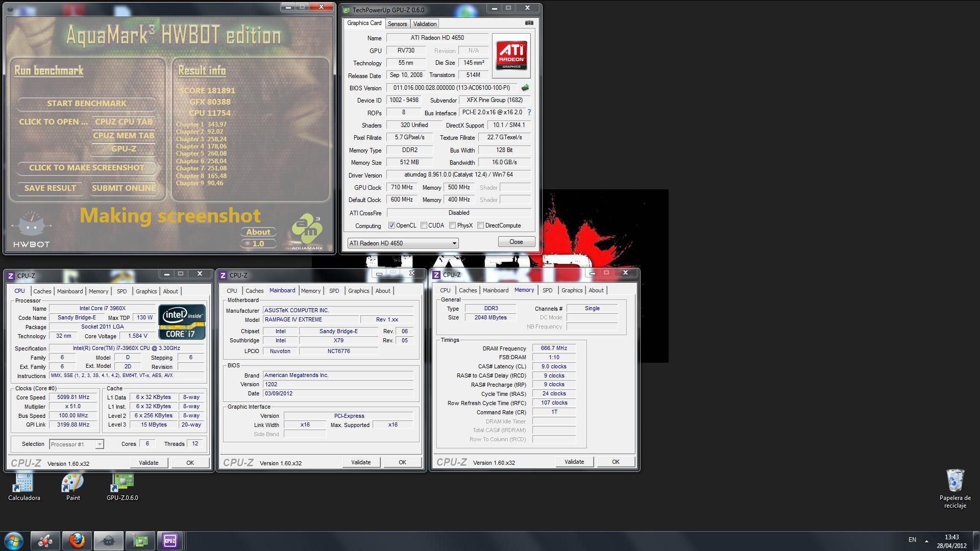Open the SPD tab in Memory window
Image resolution: width=980 pixels, height=551 pixels.
547,290
